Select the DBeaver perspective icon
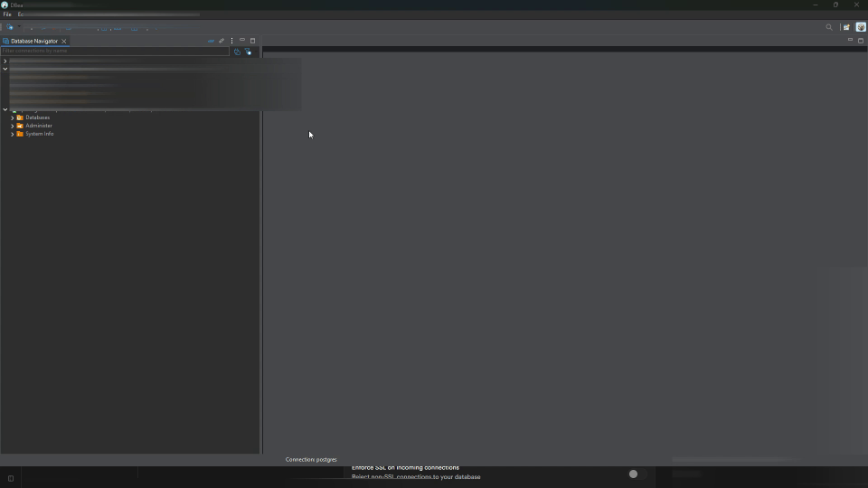Image resolution: width=868 pixels, height=488 pixels. pyautogui.click(x=861, y=27)
